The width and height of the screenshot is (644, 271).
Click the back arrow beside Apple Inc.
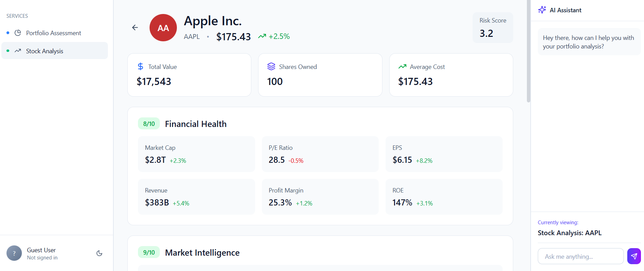click(x=135, y=28)
